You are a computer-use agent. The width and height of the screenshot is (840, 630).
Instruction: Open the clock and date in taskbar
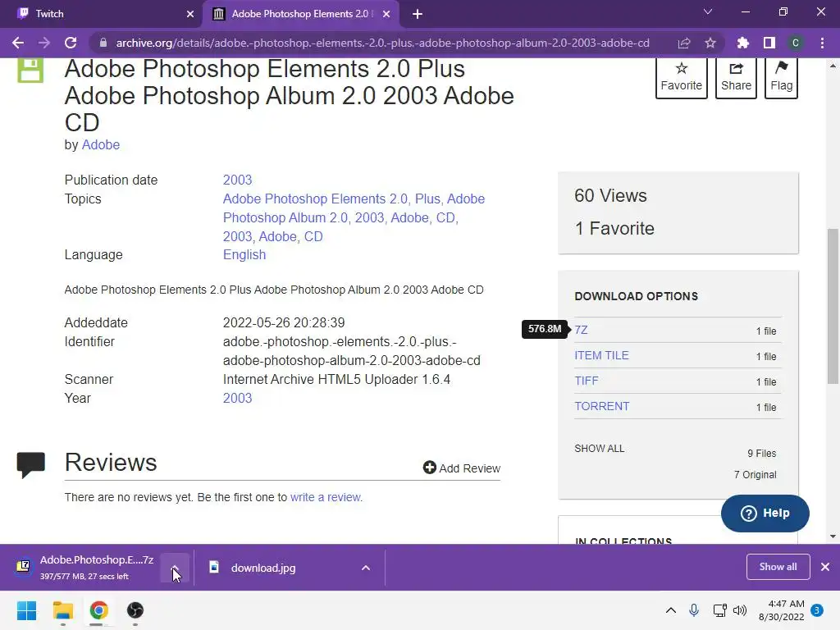coord(782,610)
